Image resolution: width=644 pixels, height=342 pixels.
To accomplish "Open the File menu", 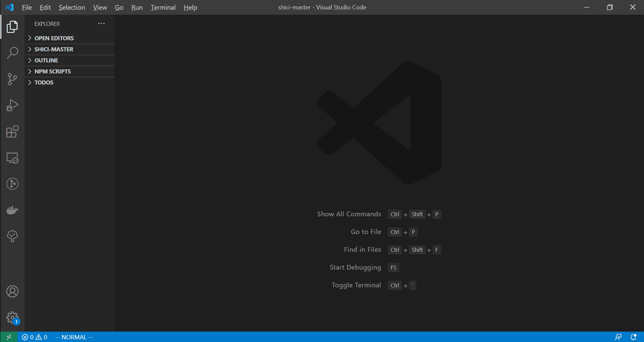I will coord(27,7).
